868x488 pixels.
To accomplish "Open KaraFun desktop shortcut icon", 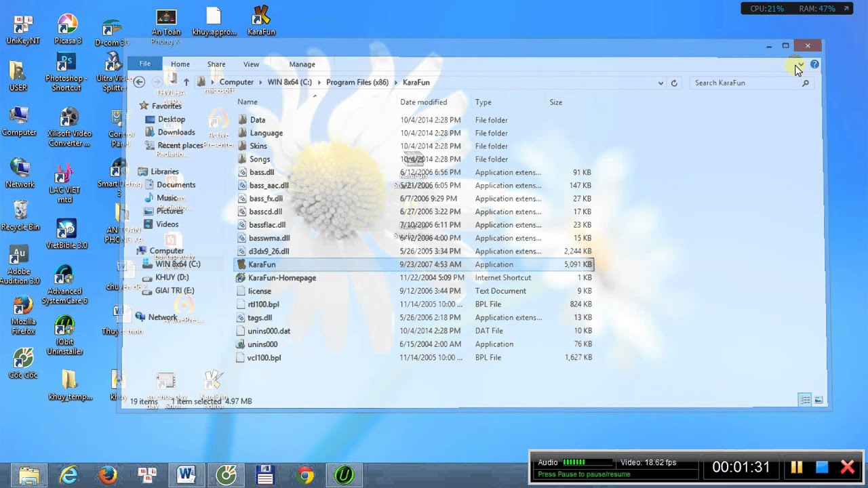I will point(261,20).
